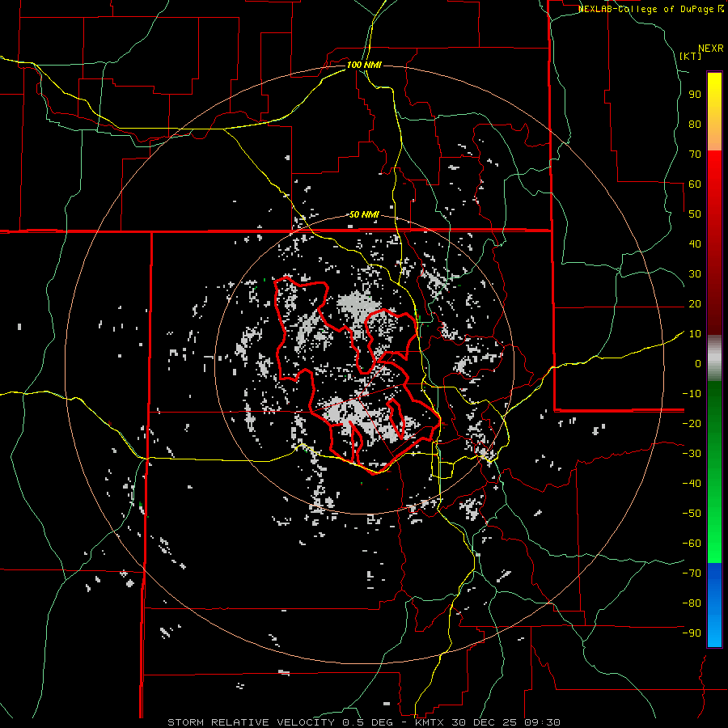Select the dark red segment near 30 knots
The height and width of the screenshot is (728, 728).
pos(714,275)
